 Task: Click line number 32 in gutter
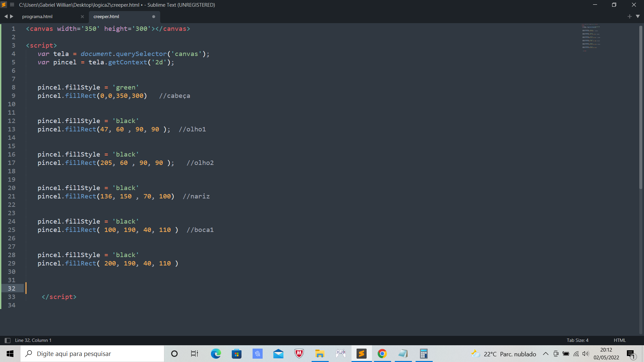tap(12, 288)
